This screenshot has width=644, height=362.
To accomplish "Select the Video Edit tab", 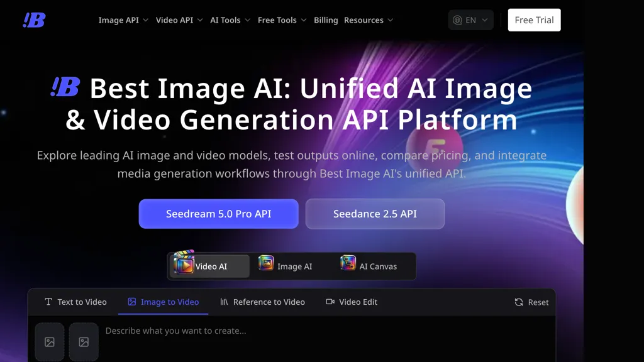I will tap(352, 302).
